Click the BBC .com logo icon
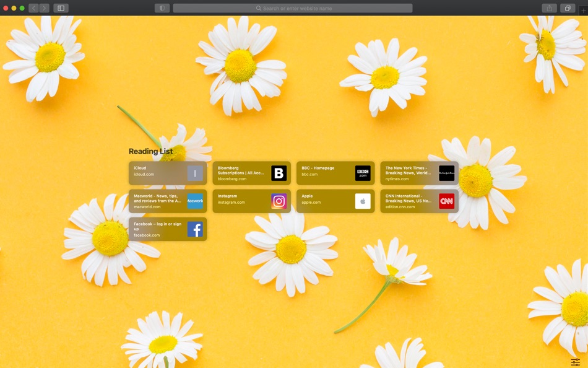Screen dimensions: 588x368 tap(363, 173)
